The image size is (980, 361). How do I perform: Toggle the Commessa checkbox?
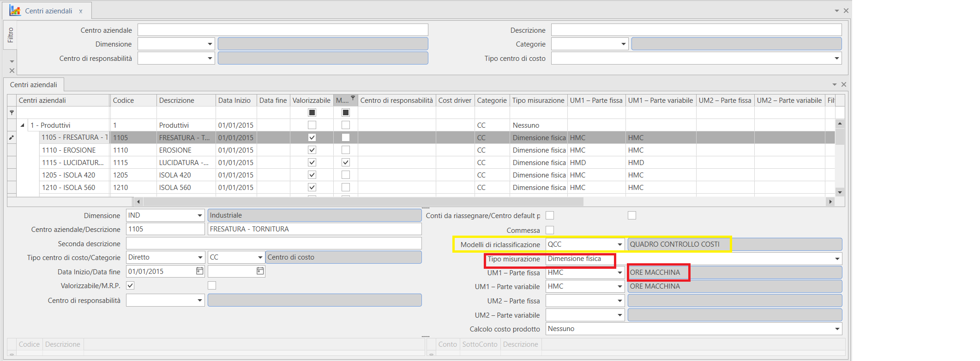(x=550, y=230)
